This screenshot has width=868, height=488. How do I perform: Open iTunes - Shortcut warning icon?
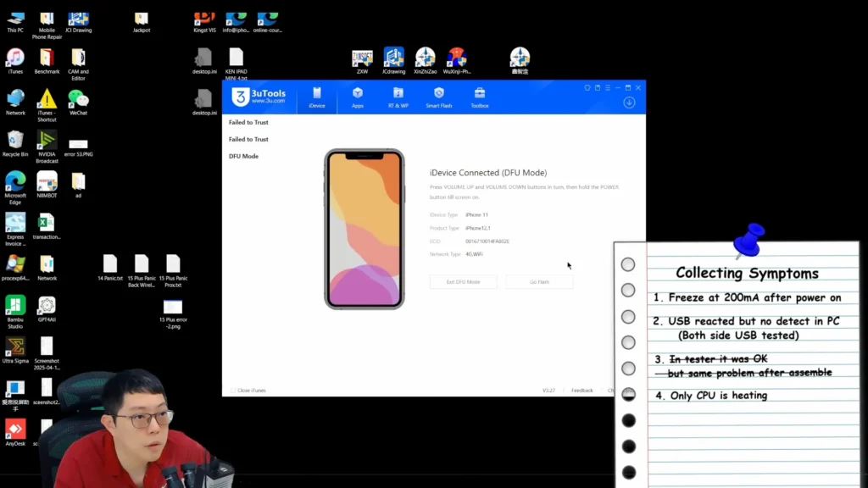[x=47, y=106]
